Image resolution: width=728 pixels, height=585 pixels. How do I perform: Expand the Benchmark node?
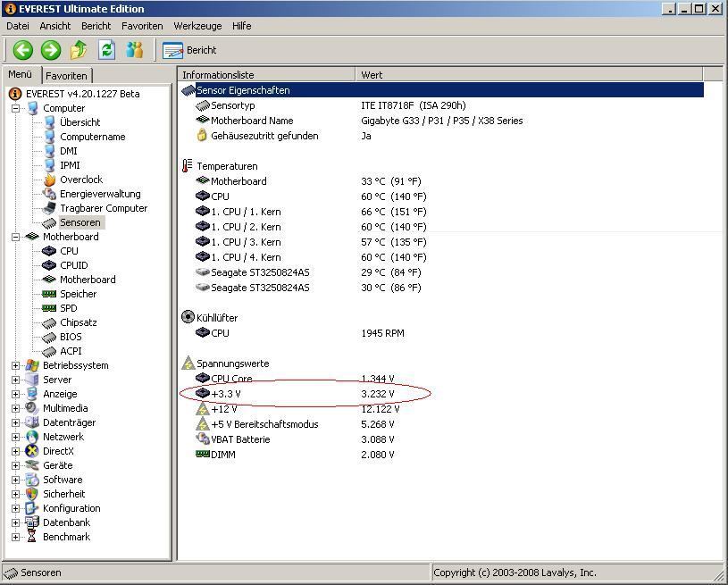[16, 537]
